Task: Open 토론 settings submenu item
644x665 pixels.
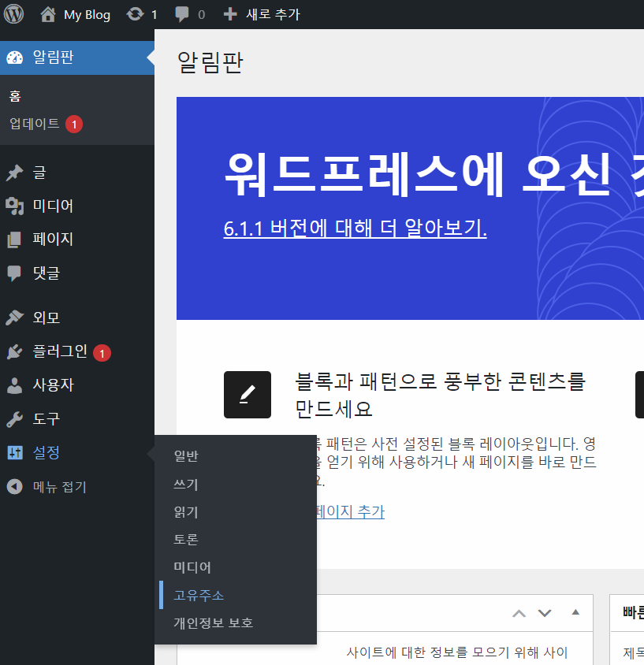Action: [186, 540]
